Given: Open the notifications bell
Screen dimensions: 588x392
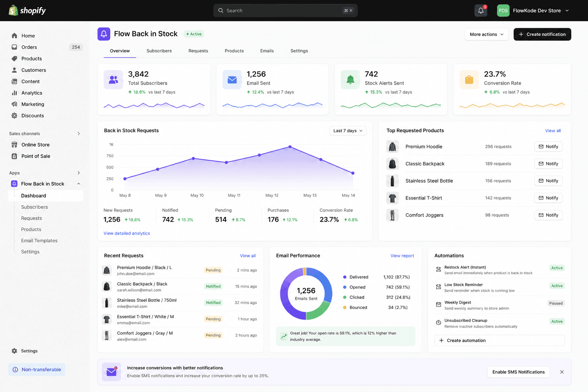Looking at the screenshot, I should [x=481, y=11].
